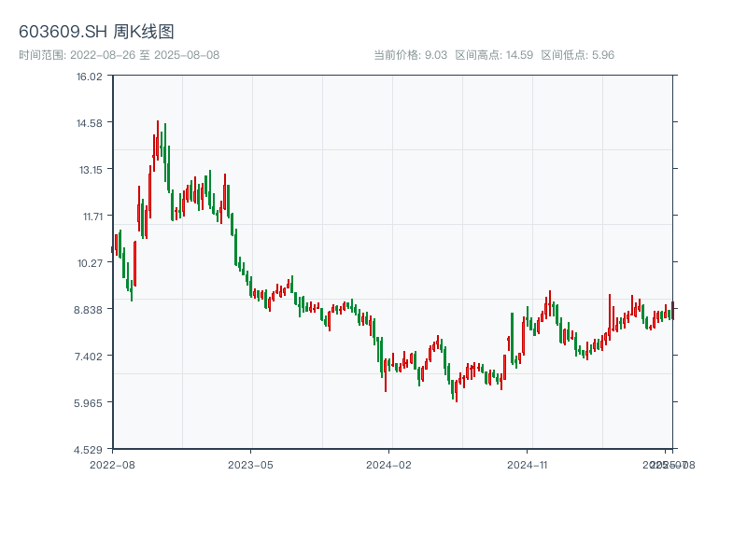Viewport: 747px width, 560px height.
Task: Click the 2022-08 date axis label
Action: click(x=112, y=464)
